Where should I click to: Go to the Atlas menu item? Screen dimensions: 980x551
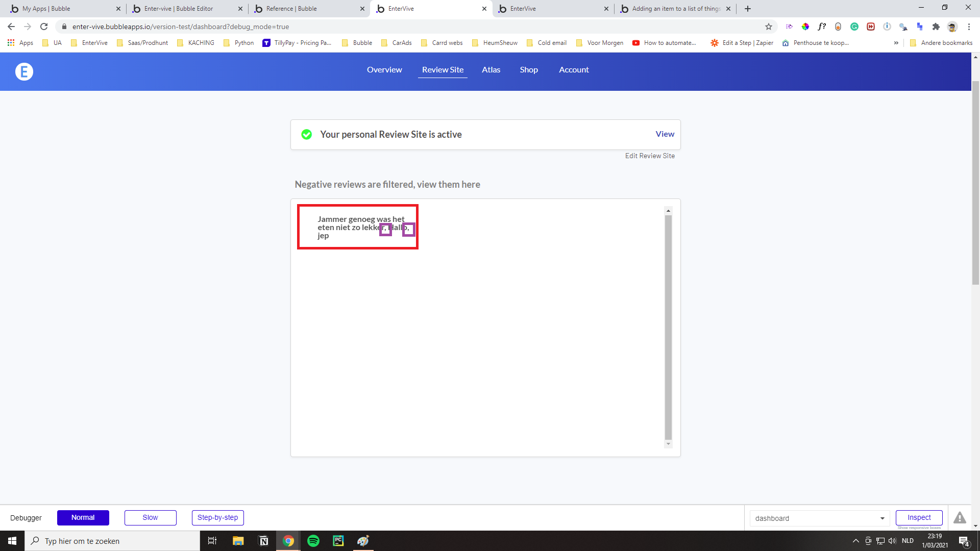491,70
